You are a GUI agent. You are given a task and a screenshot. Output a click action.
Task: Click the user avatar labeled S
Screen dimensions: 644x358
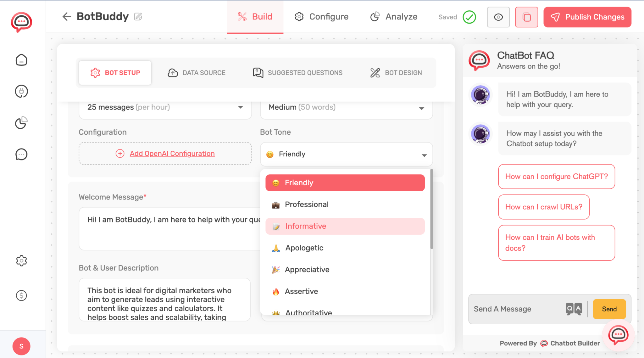pos(21,346)
